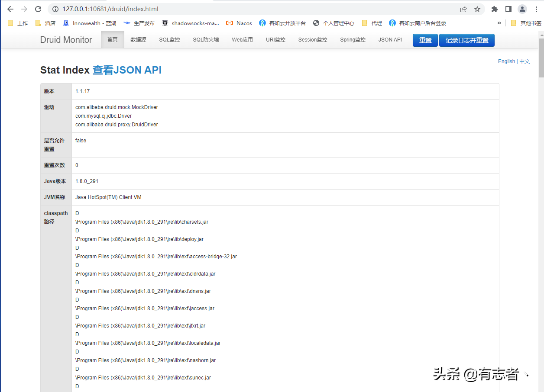Reload the Druid Monitor page
The height and width of the screenshot is (392, 544).
38,9
